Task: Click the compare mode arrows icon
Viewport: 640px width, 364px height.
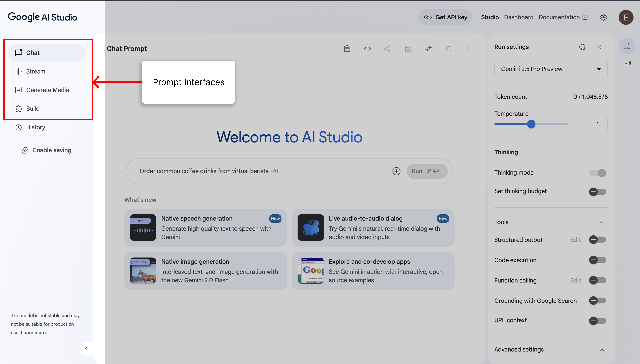Action: pos(428,49)
